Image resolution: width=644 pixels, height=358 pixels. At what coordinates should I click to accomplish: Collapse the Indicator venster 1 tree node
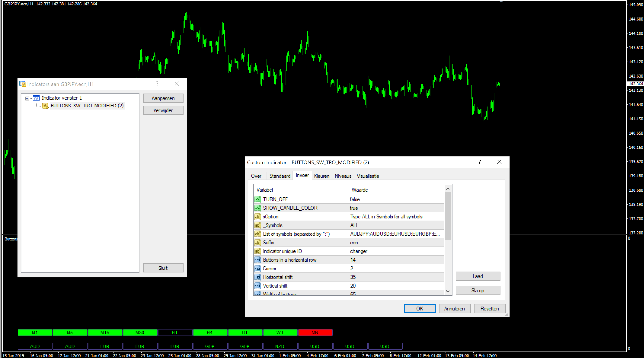27,98
